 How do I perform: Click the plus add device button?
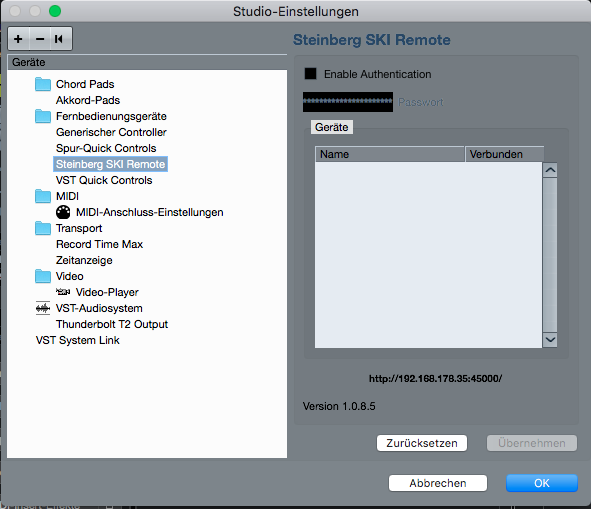tap(18, 39)
